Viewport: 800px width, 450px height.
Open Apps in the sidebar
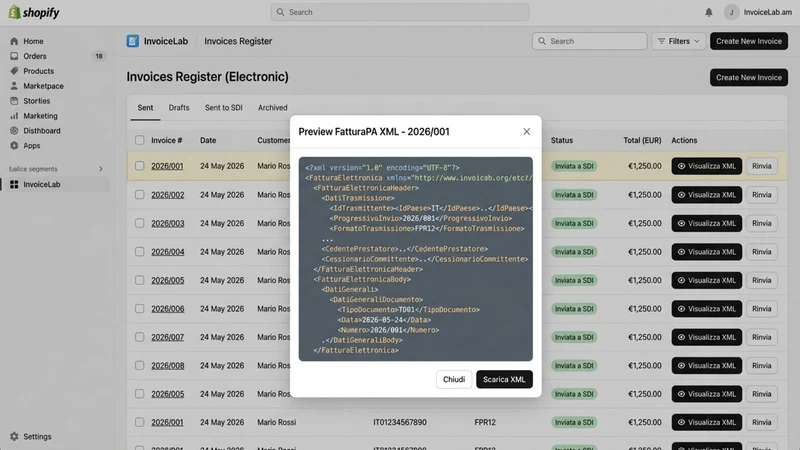click(31, 145)
